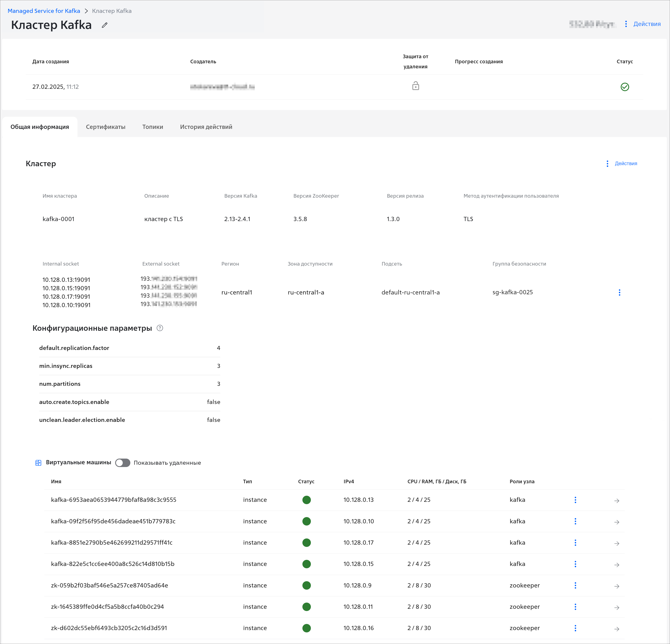The image size is (670, 644).
Task: Open the История действий tab
Action: tap(206, 127)
